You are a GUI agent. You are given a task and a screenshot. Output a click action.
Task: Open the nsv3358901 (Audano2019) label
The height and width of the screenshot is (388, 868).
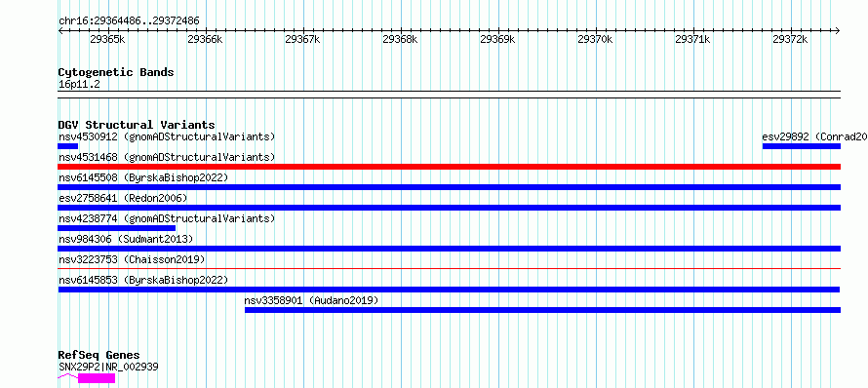coord(311,300)
